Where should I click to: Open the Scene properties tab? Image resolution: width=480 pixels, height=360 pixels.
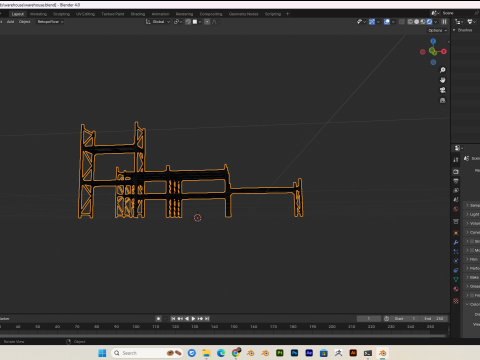pos(456,200)
